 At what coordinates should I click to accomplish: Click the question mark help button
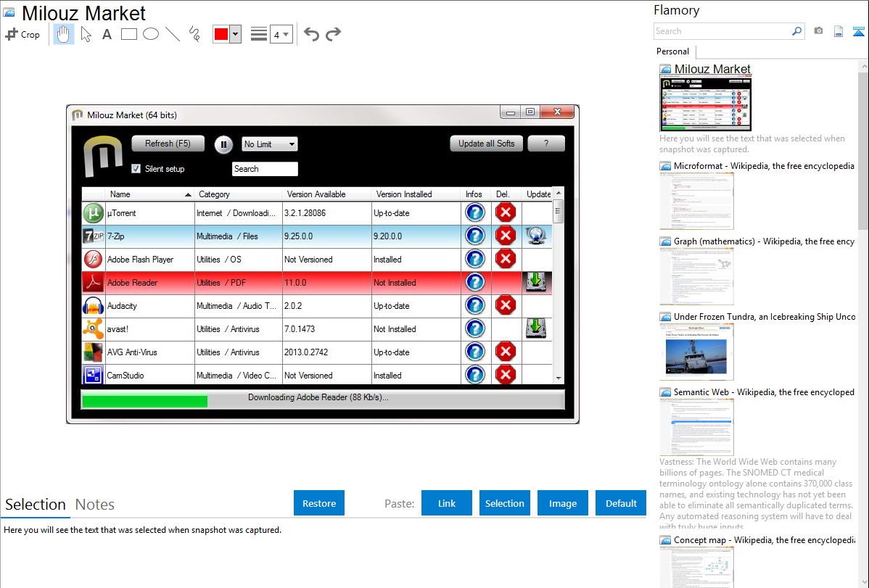[x=546, y=144]
